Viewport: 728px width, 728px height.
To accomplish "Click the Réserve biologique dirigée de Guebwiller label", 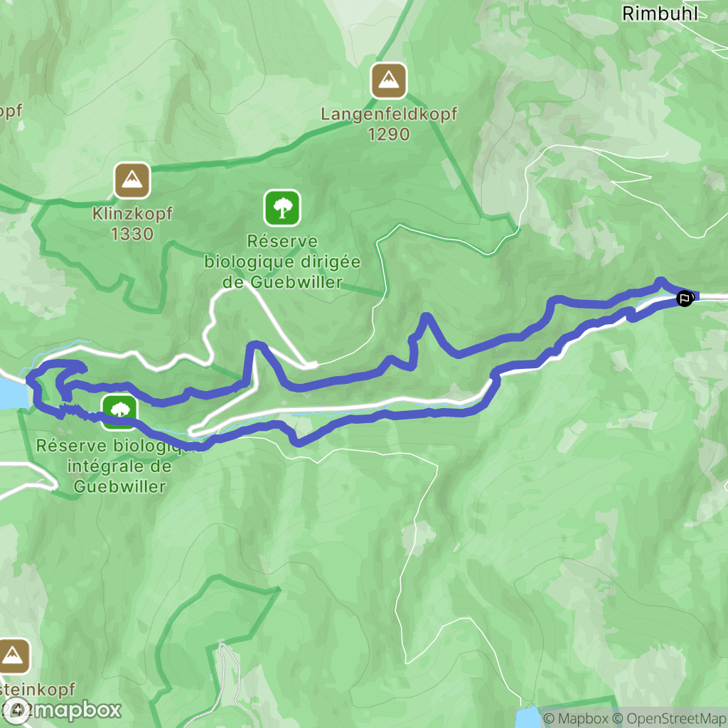I will [282, 262].
